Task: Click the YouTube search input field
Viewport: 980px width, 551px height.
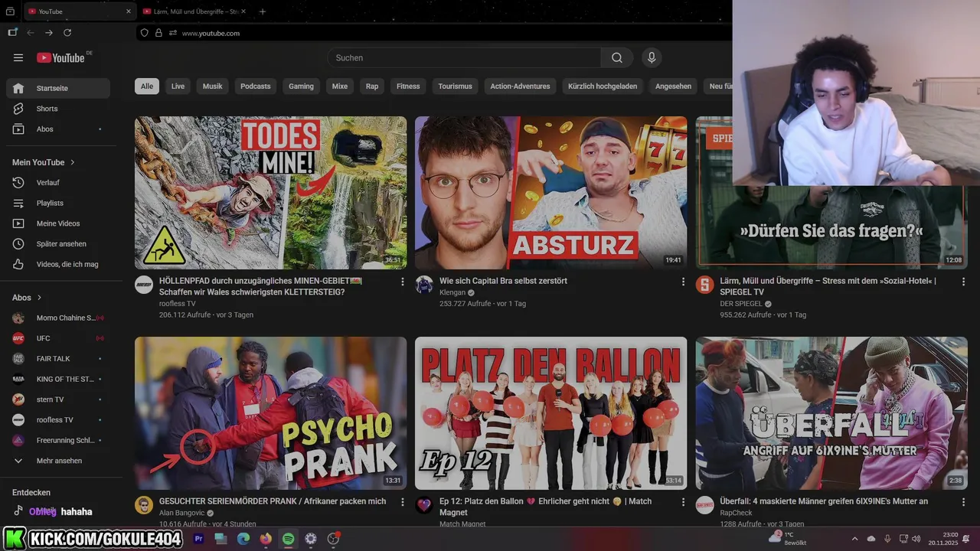Action: click(x=464, y=57)
